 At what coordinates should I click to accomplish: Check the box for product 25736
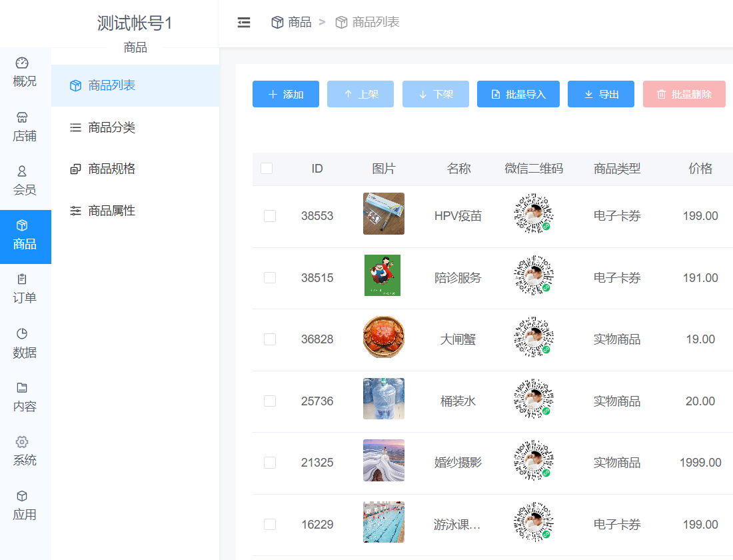[270, 401]
